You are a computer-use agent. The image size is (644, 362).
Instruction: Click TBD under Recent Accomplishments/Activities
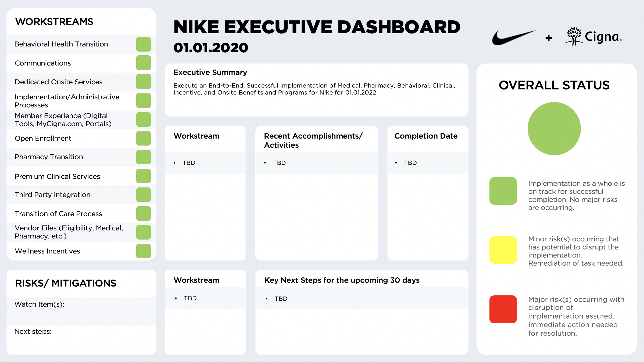coord(279,163)
